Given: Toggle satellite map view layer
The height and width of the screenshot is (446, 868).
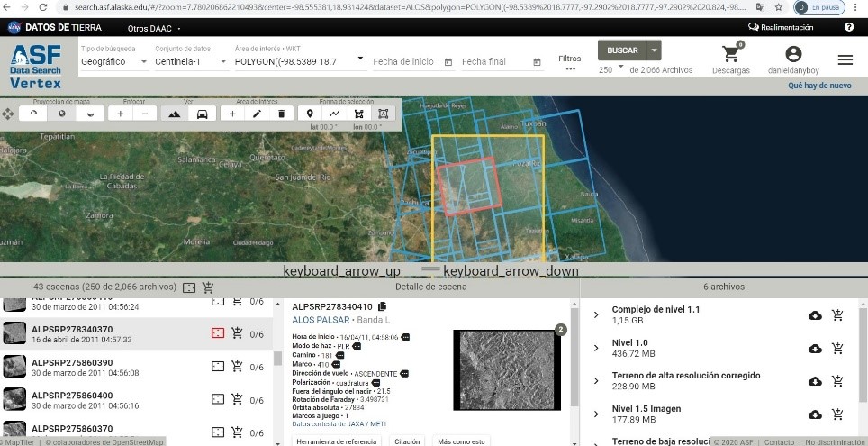Looking at the screenshot, I should coord(174,114).
